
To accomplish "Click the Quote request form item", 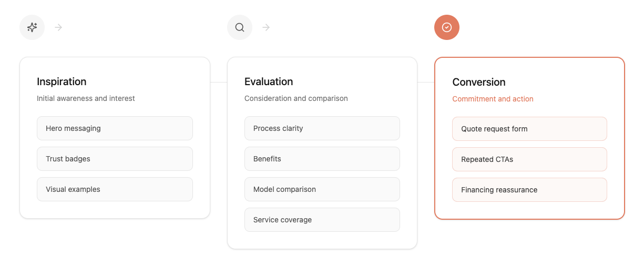I will coord(529,129).
